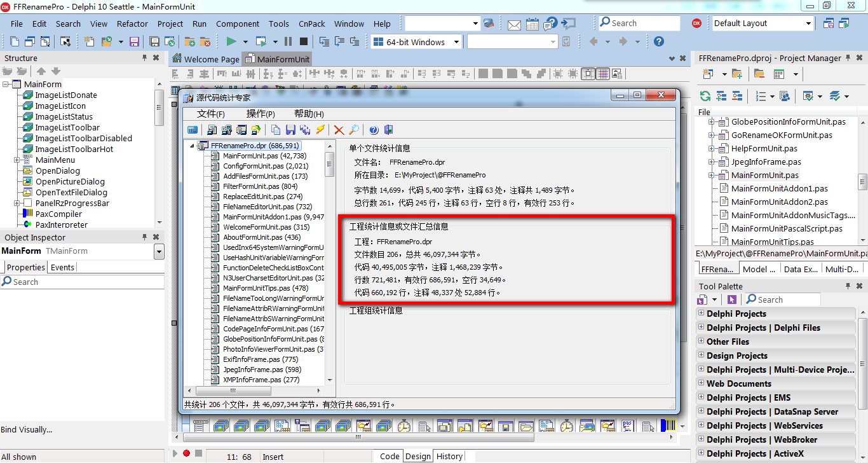
Task: Toggle the Structure panel pin
Action: 145,58
